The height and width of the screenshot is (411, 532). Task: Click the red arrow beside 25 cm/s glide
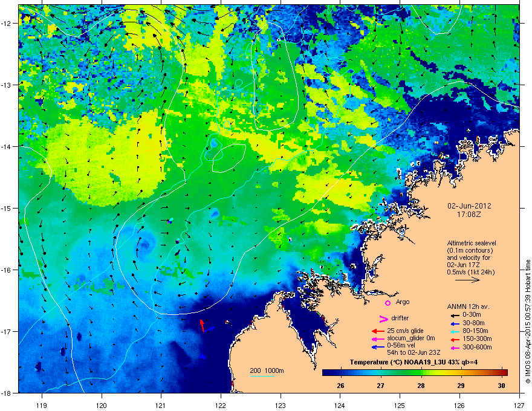click(x=378, y=331)
